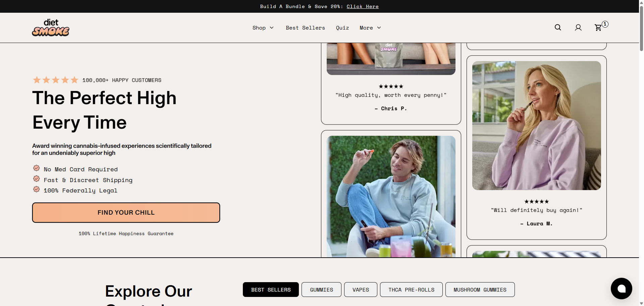The width and height of the screenshot is (644, 306).
Task: Open the Best Sellers nav item
Action: [x=305, y=28]
